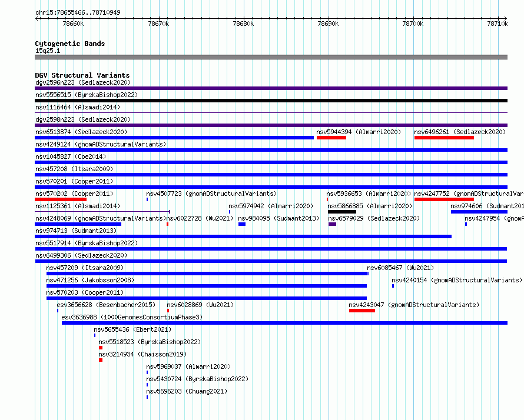The height and width of the screenshot is (420, 524).
Task: Open nsv457209 (Itsara2009) variant
Action: tap(85, 268)
